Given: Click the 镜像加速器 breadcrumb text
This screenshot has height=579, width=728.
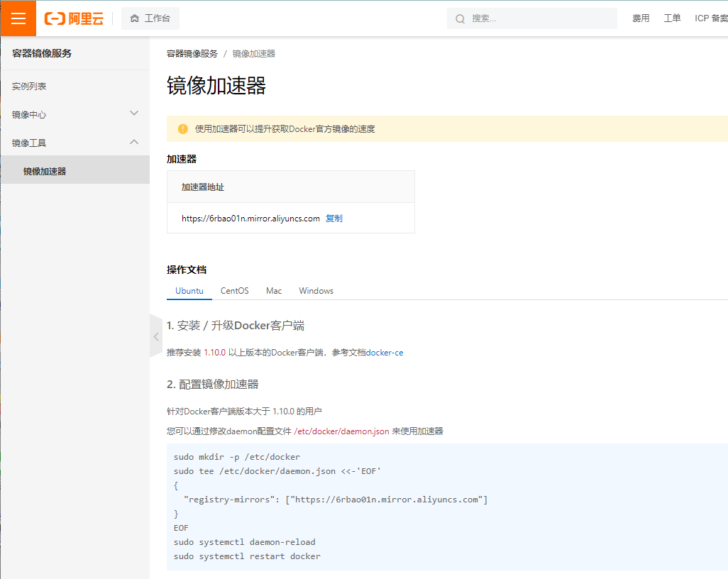Looking at the screenshot, I should pos(253,54).
